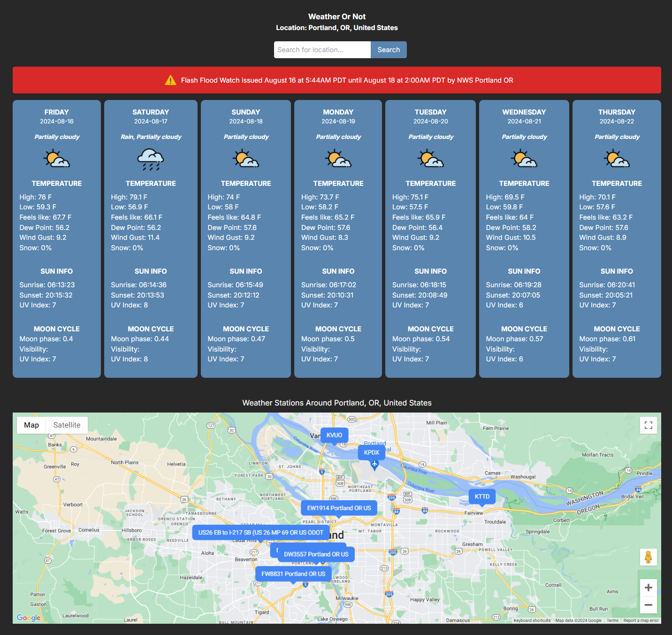Select the KPDX weather station marker
The height and width of the screenshot is (635, 672).
coord(371,452)
